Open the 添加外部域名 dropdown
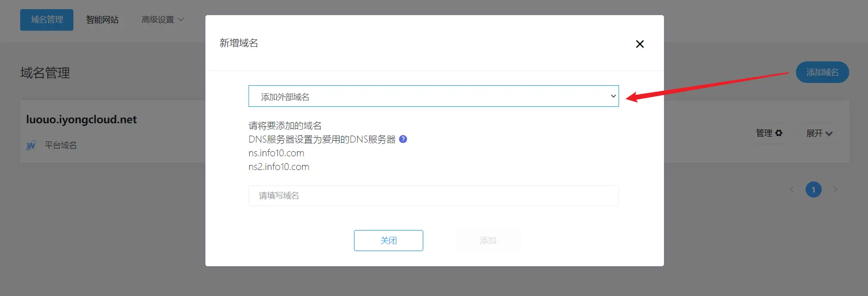The image size is (868, 296). point(433,96)
